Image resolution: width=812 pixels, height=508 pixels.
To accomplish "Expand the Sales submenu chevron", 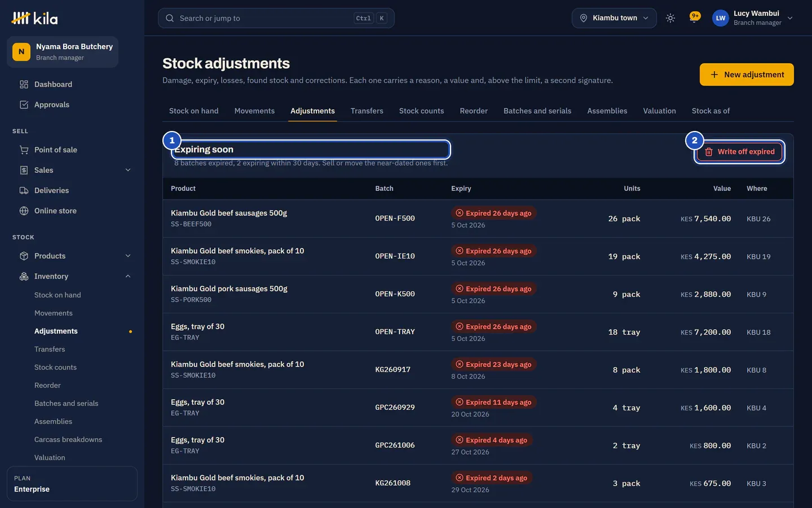I will [x=128, y=170].
